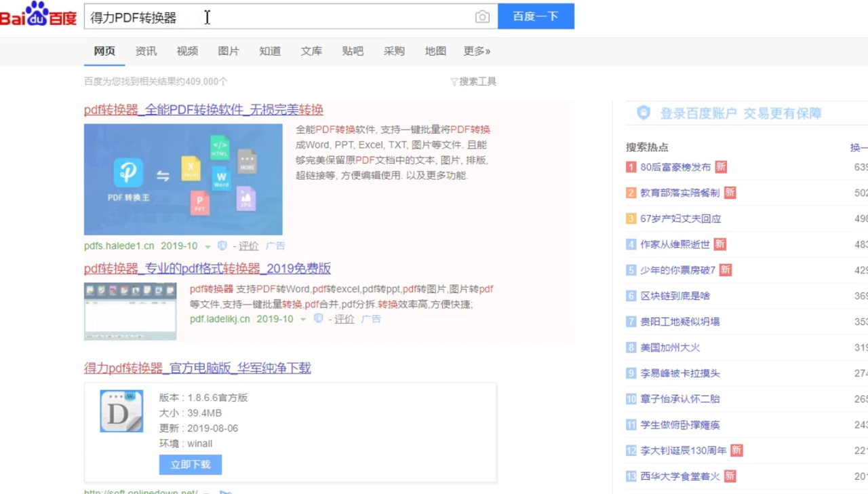
Task: Open the 图片 tab
Action: [x=229, y=51]
